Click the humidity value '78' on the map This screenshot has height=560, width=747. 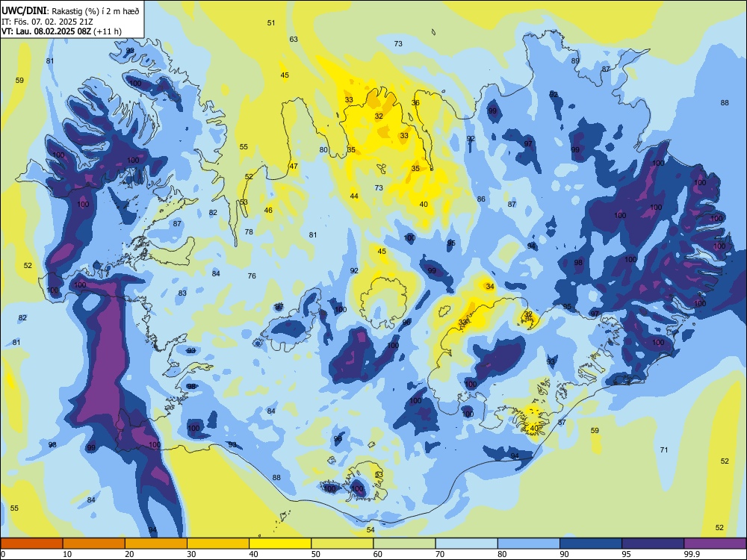click(249, 232)
